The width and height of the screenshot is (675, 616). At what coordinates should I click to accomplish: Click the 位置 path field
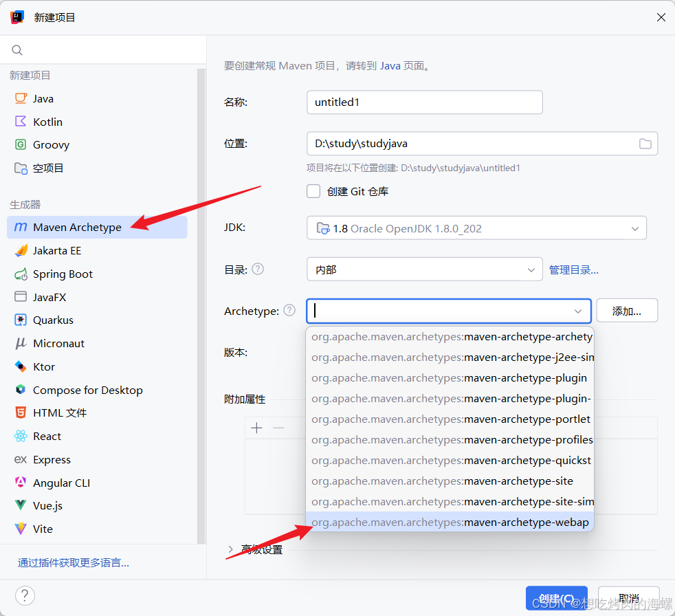(482, 144)
